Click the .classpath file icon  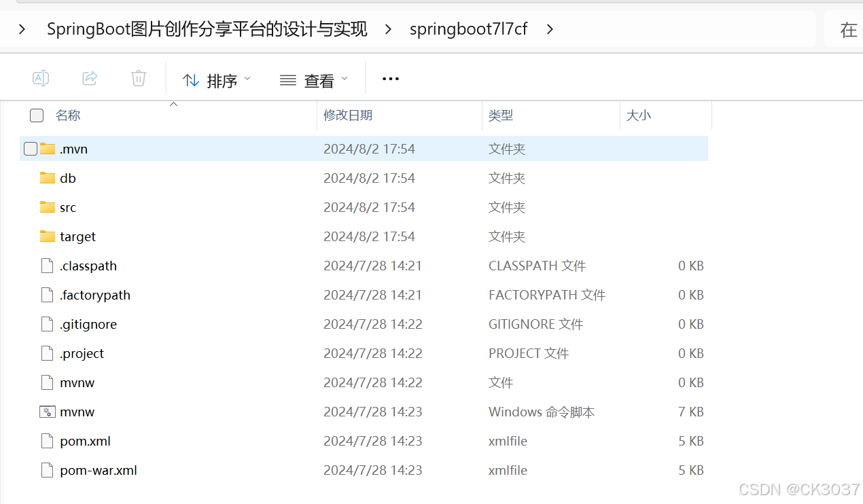[x=47, y=266]
